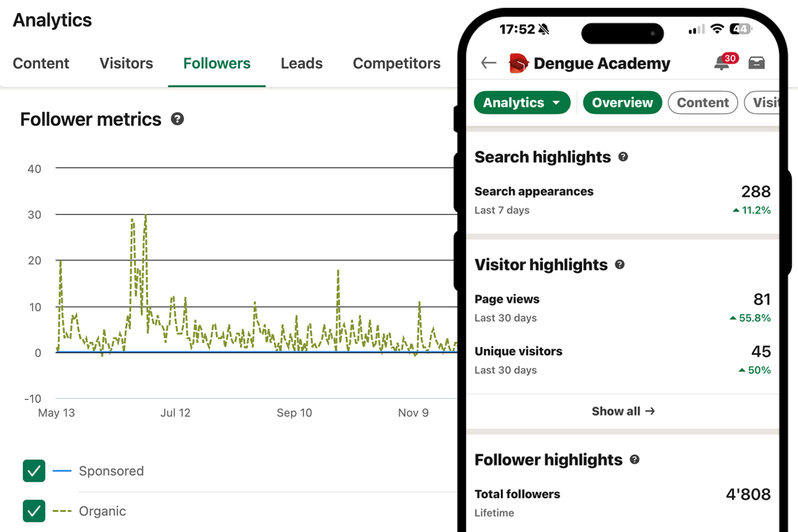Open the inbox icon beside the bell
798x532 pixels.
(757, 63)
